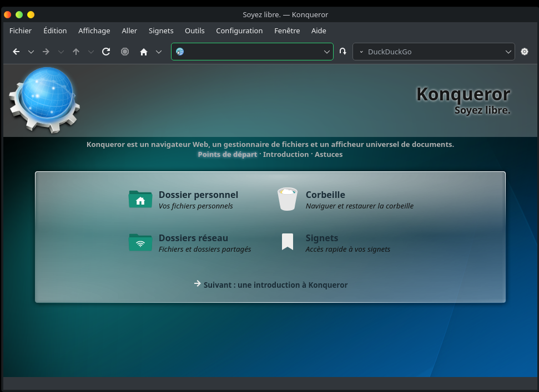Screen dimensions: 539x392
Task: Expand the Home button dropdown arrow
Action: point(159,52)
